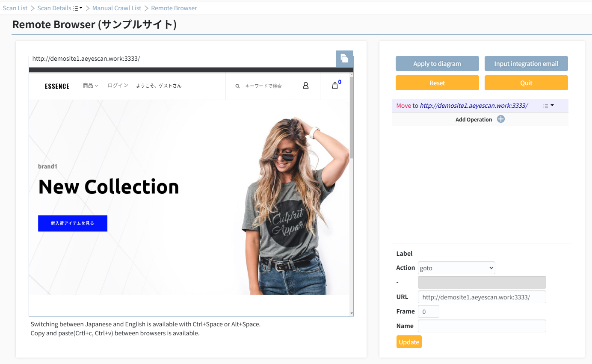Image resolution: width=592 pixels, height=364 pixels.
Task: Click the Quit button
Action: 526,83
